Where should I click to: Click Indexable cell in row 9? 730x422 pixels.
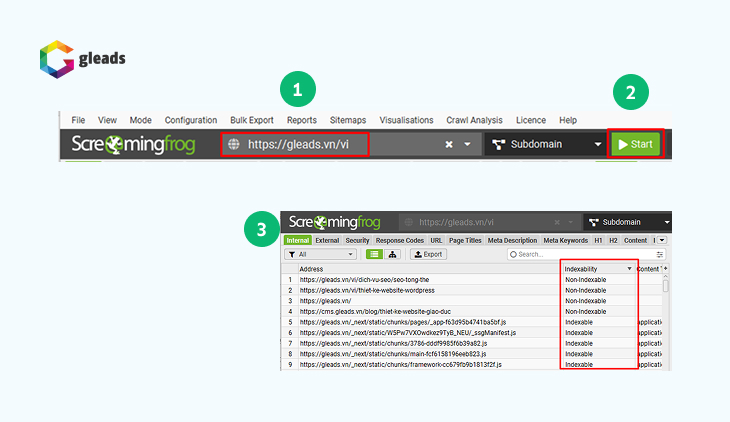click(x=579, y=365)
